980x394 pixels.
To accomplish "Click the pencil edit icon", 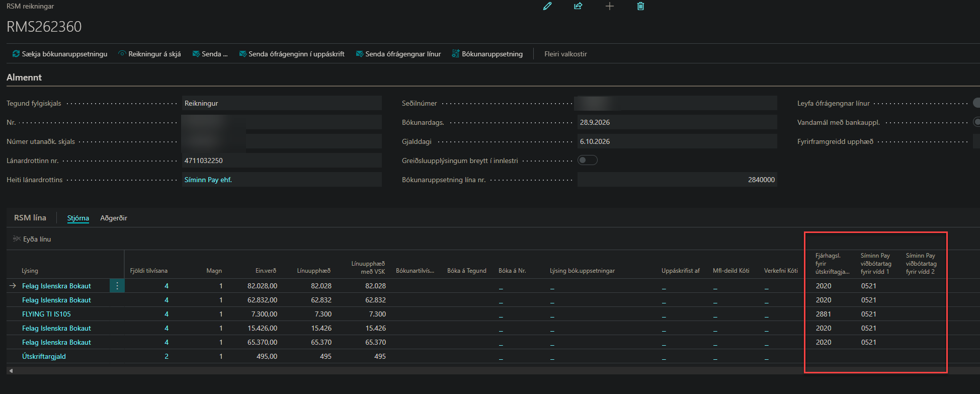I will click(x=547, y=6).
